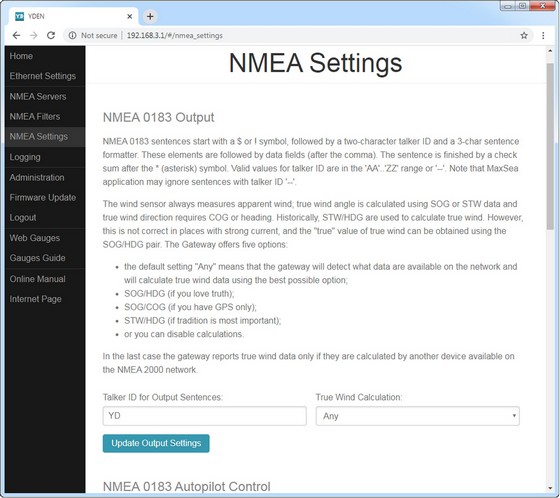560x498 pixels.
Task: Open the Chrome three-dot menu
Action: click(x=543, y=35)
